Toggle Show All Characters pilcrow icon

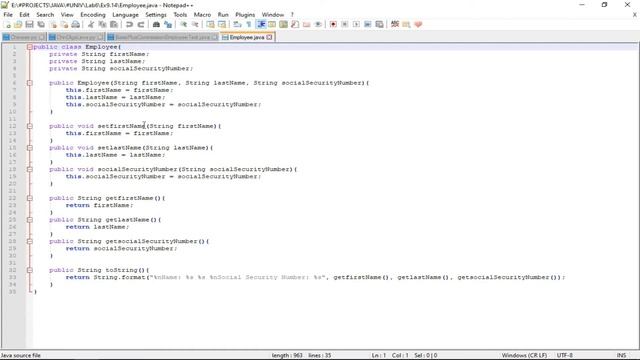point(249,24)
